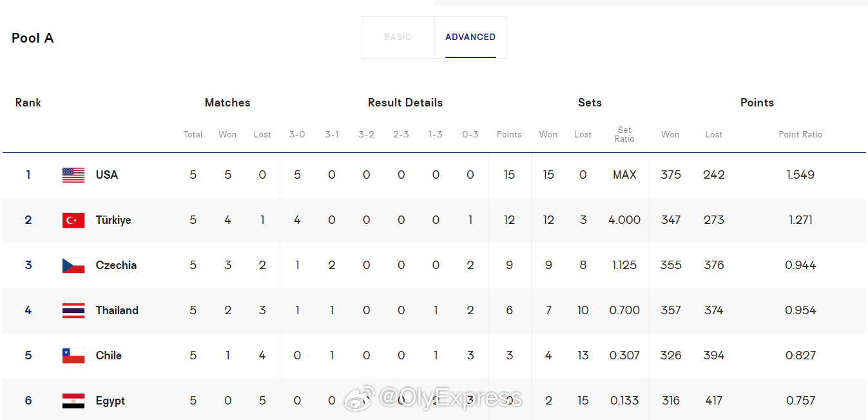Click the Chile flag icon

[x=73, y=355]
